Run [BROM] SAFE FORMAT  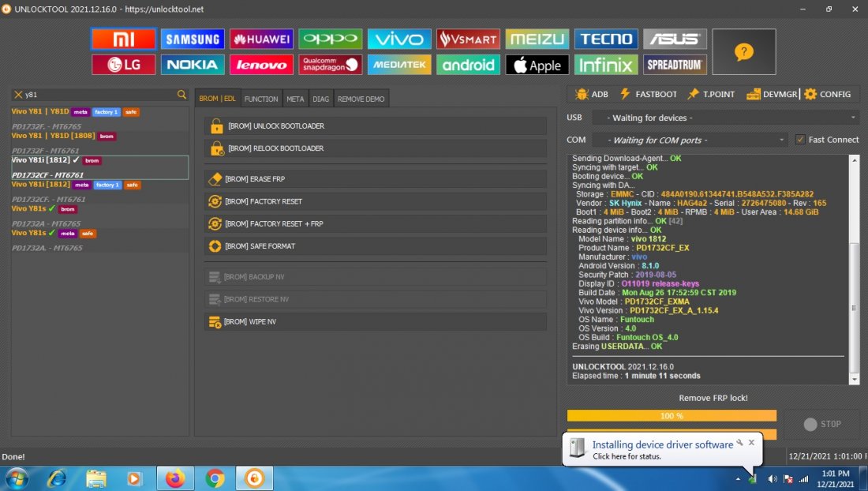point(376,245)
